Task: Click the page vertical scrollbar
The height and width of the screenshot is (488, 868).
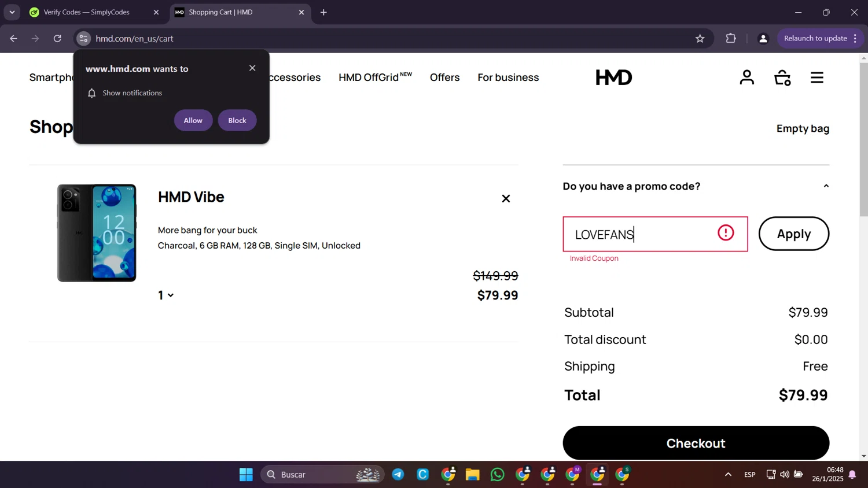Action: (863, 139)
